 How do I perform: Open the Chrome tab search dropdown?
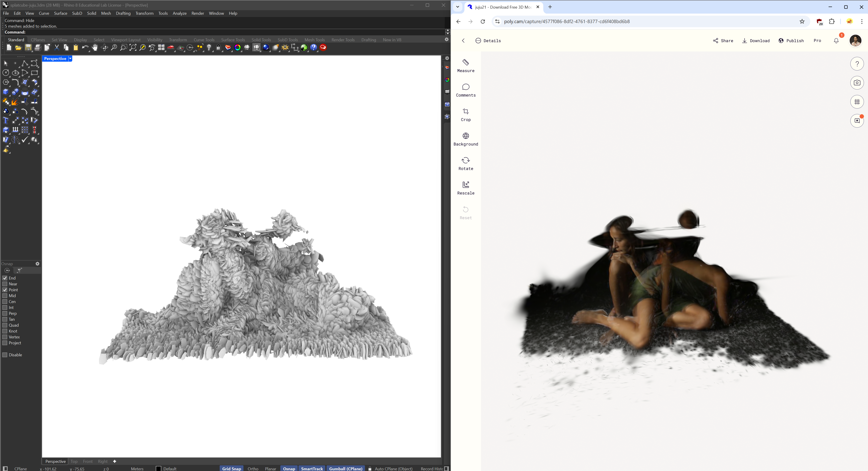[458, 7]
